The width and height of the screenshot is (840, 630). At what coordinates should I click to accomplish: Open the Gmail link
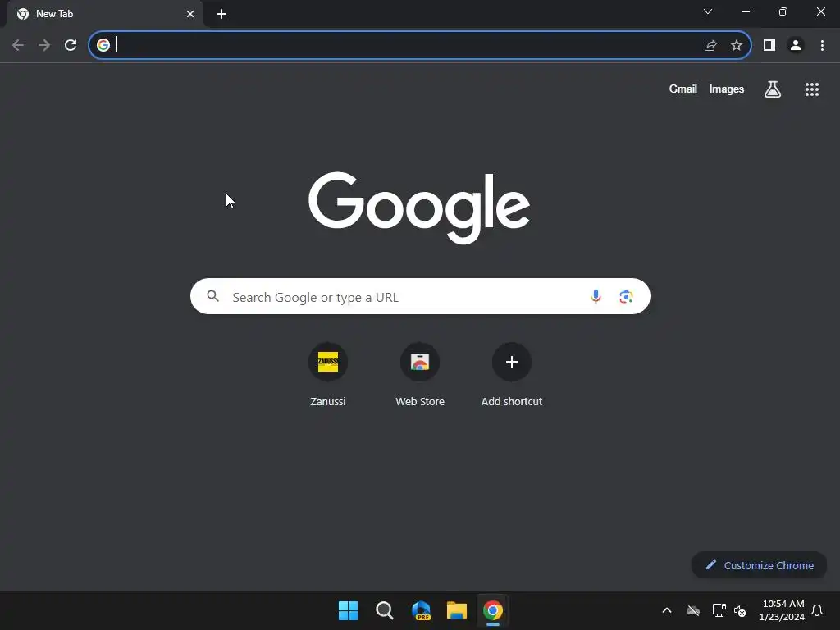point(683,89)
